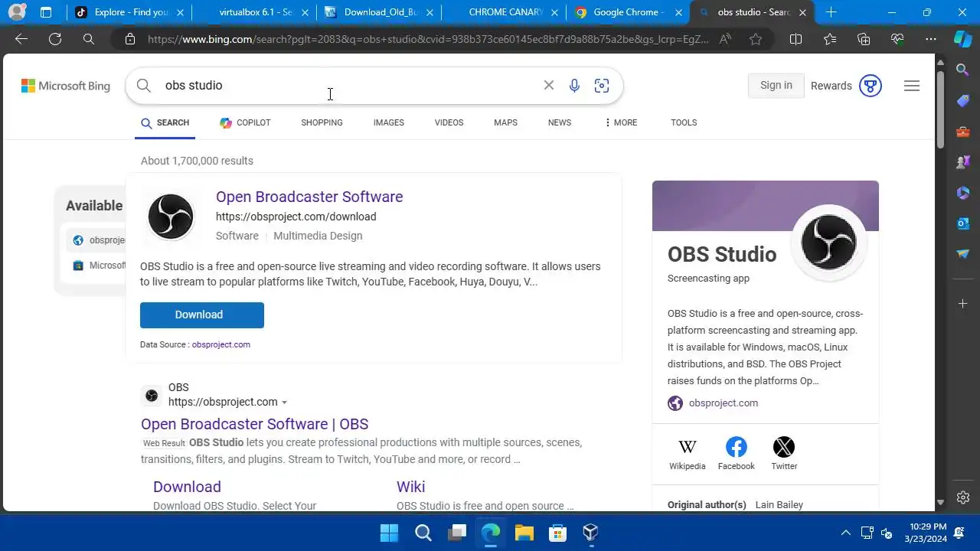This screenshot has height=551, width=980.
Task: Open the sidebar Microsoft 365 icon
Action: tap(963, 193)
